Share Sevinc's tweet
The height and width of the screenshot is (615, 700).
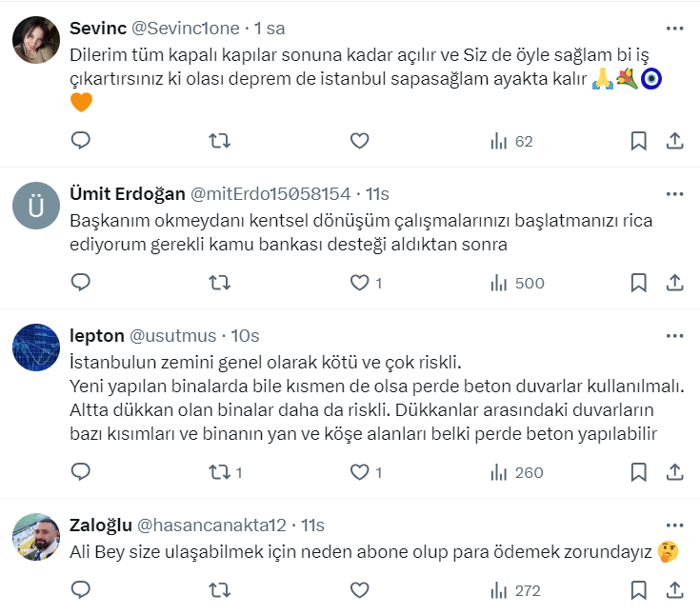(674, 141)
